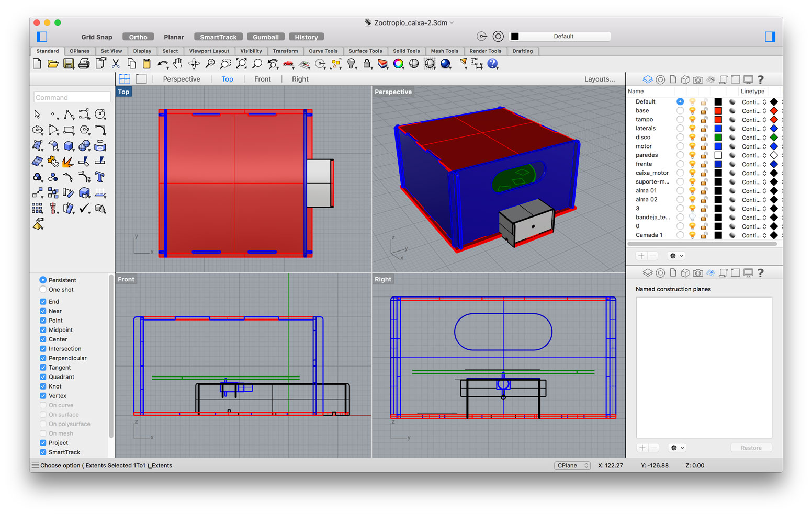
Task: Click the white color swatch of paredes layer
Action: (x=718, y=155)
